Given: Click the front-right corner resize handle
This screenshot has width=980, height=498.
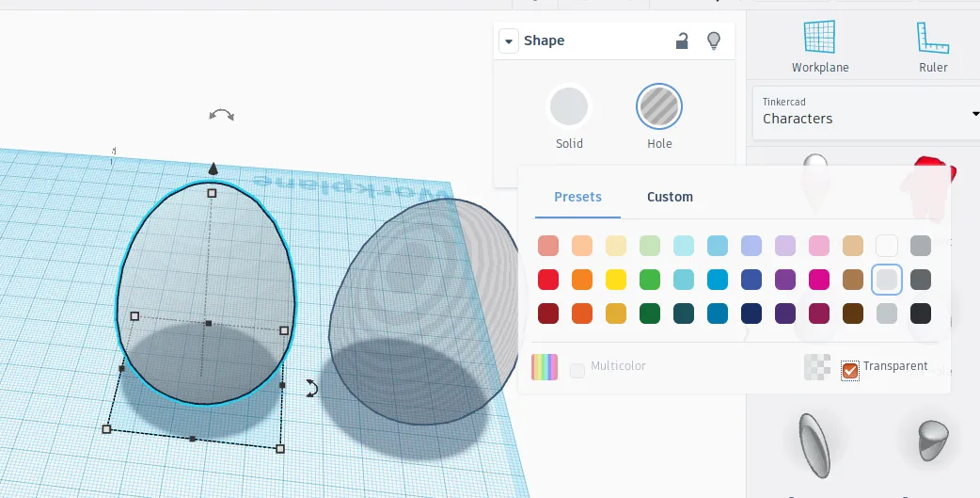Looking at the screenshot, I should point(280,448).
